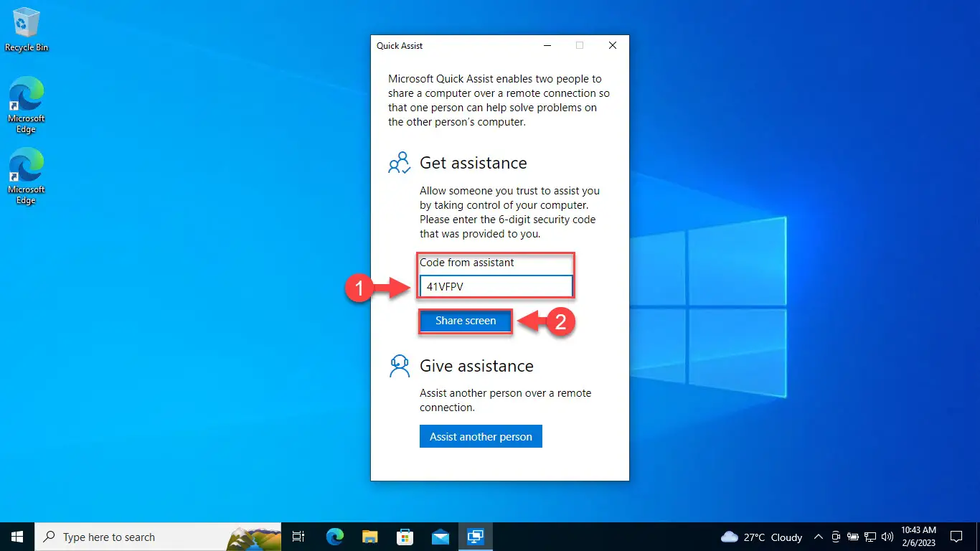980x551 pixels.
Task: Open the notification center icon
Action: tap(956, 537)
